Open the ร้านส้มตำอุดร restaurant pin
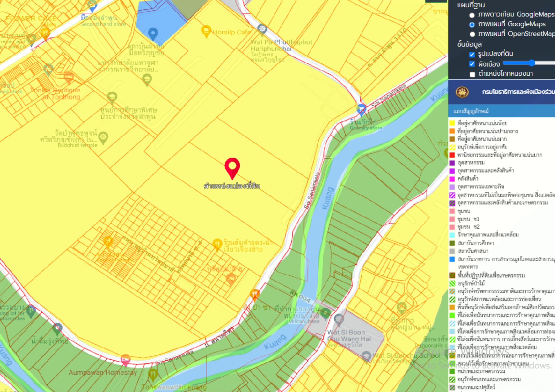 (x=217, y=245)
